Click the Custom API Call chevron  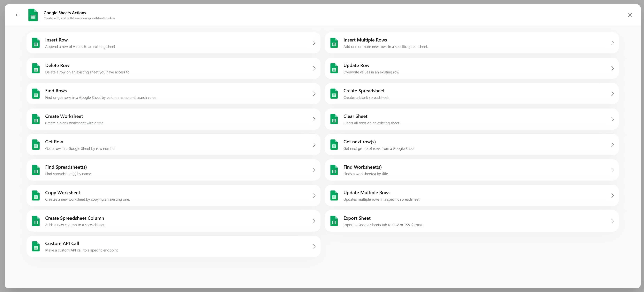(x=314, y=246)
